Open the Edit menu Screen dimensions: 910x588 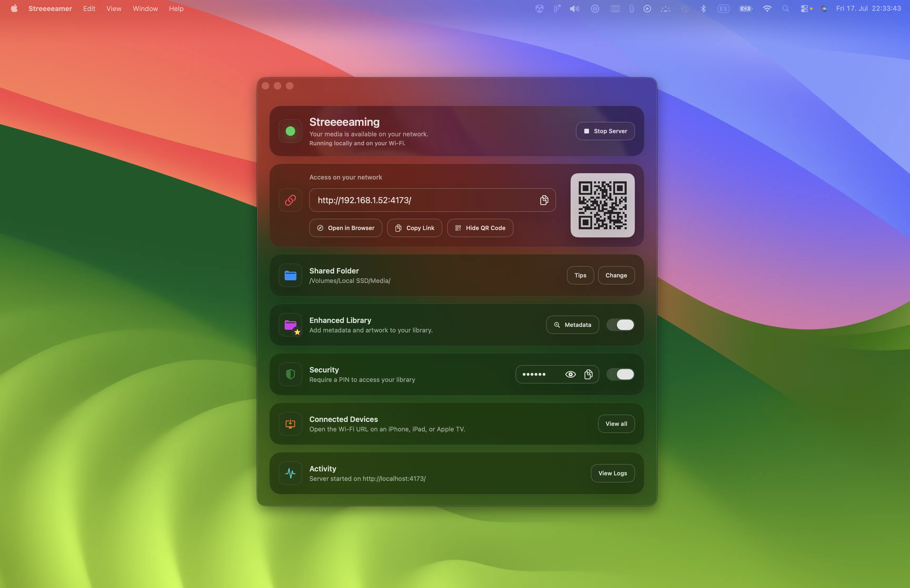[x=89, y=8]
